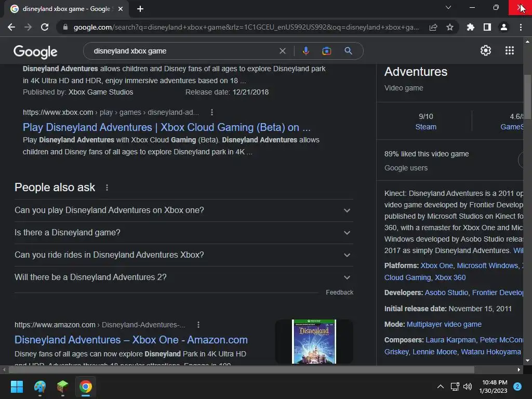Screen dimensions: 532x399
Task: Expand 'Can you play Disneyland Adventures on Xbox one?'
Action: click(183, 210)
